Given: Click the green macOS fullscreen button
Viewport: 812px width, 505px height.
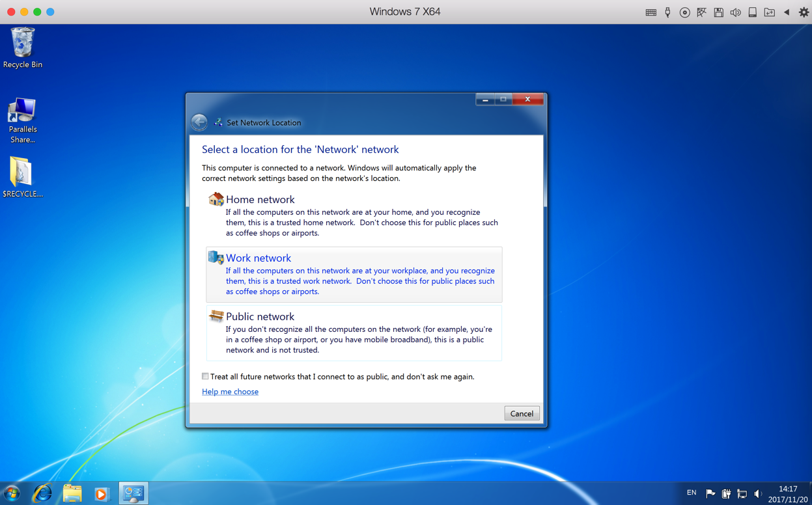Looking at the screenshot, I should 37,12.
